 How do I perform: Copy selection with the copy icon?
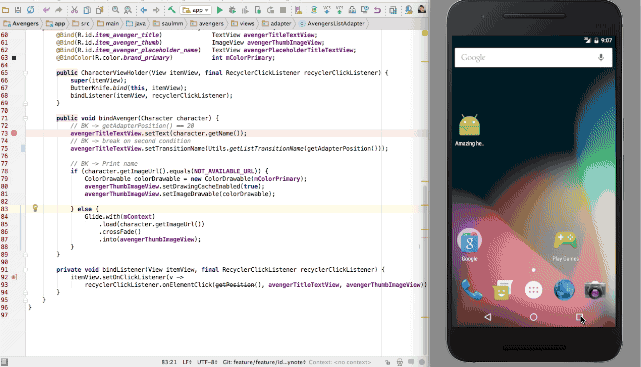click(87, 10)
